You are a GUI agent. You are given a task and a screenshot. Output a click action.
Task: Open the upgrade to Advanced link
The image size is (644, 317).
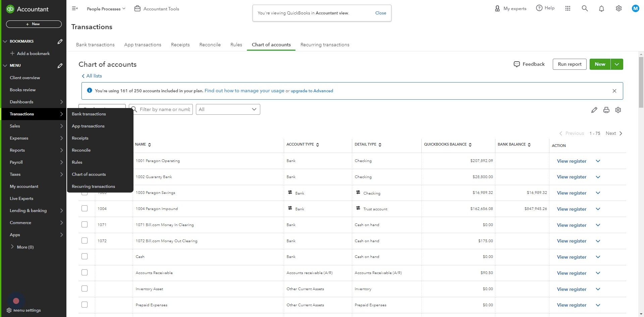pyautogui.click(x=312, y=91)
